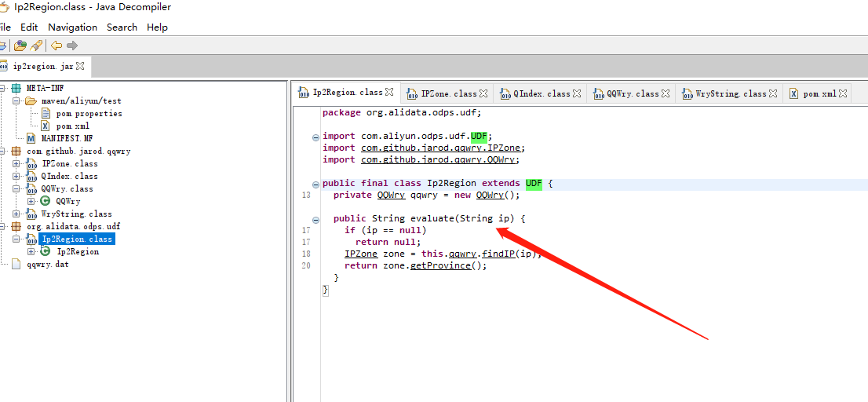Collapse Ip2Region.class tree node
The width and height of the screenshot is (868, 402).
pos(16,239)
